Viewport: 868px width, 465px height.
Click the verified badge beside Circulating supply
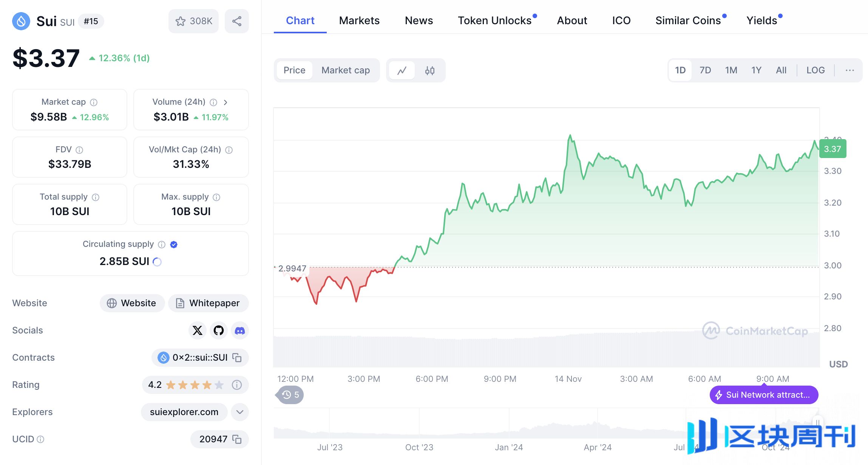(174, 245)
